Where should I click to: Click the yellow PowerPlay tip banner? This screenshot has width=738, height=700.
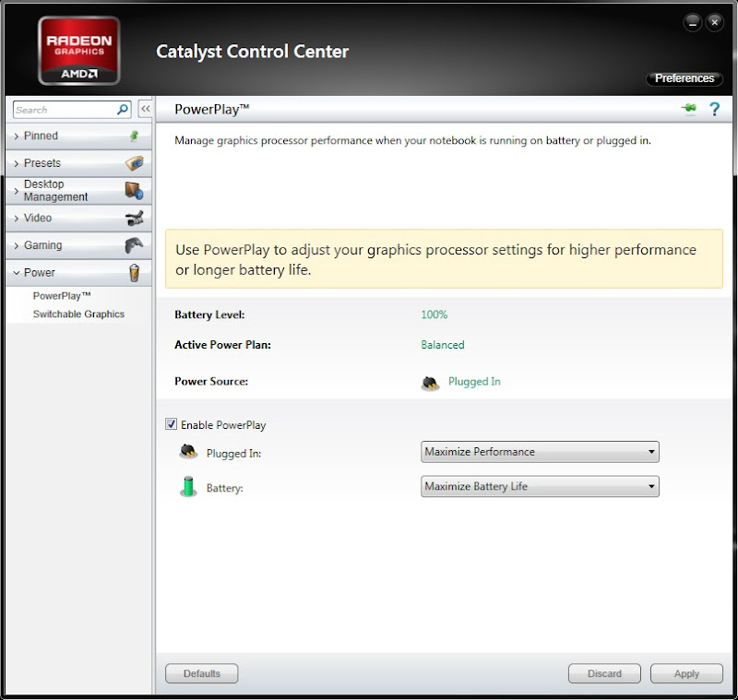[x=444, y=259]
